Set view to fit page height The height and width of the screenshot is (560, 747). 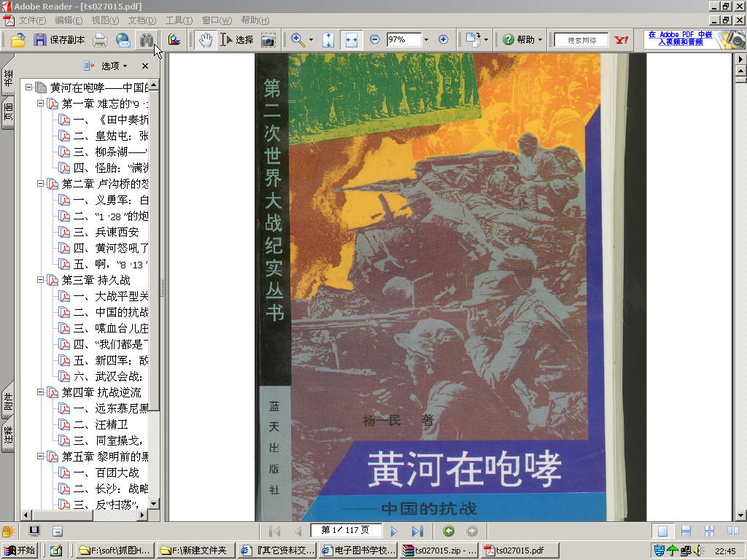[328, 40]
